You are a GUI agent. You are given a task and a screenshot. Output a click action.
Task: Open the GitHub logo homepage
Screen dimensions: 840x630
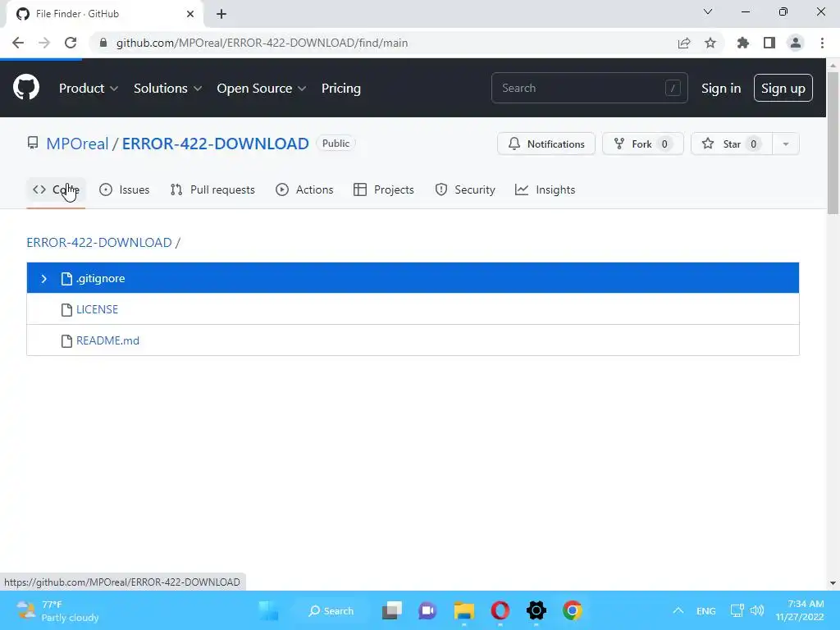26,88
